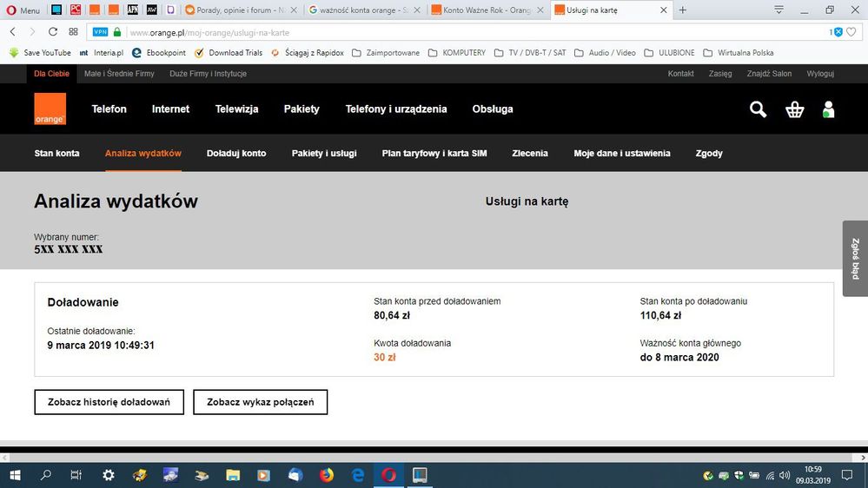This screenshot has width=868, height=488.
Task: Switch to pinned APN tab
Action: [132, 10]
